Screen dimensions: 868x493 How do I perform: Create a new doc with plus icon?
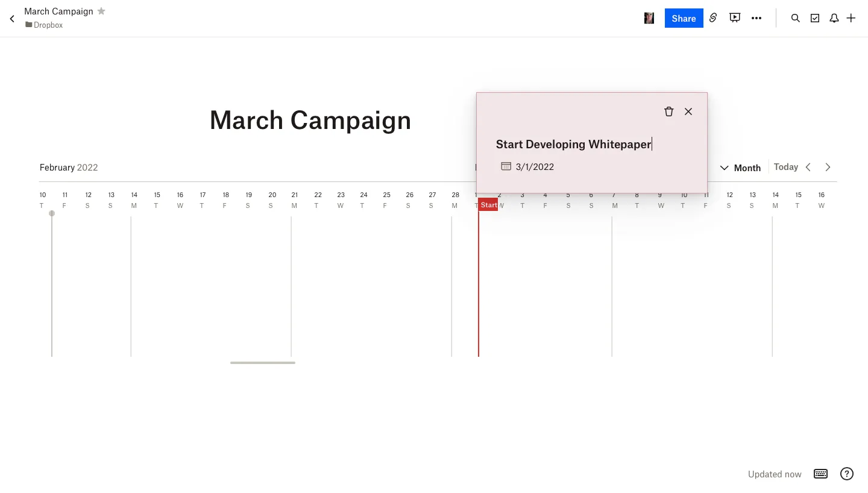pos(851,18)
